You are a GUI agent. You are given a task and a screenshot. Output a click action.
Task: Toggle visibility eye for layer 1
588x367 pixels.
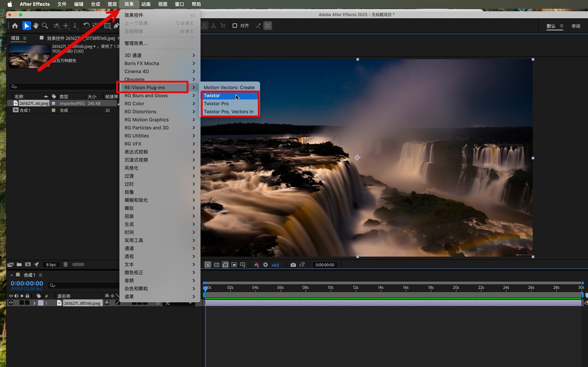click(11, 303)
